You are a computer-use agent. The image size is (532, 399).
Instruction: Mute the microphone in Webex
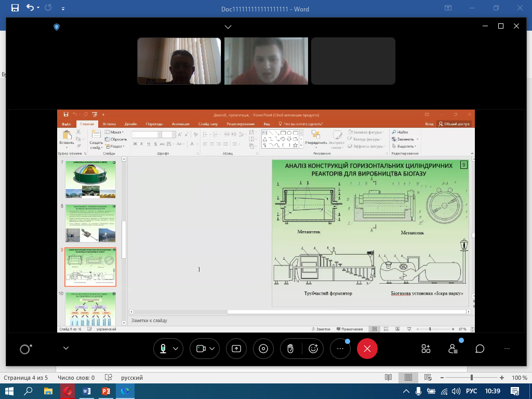pyautogui.click(x=163, y=349)
